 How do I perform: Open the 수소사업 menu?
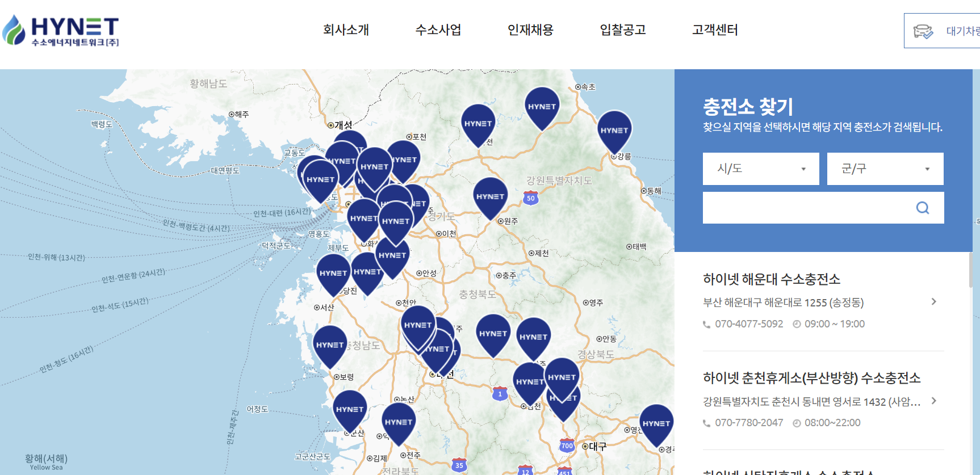tap(438, 30)
